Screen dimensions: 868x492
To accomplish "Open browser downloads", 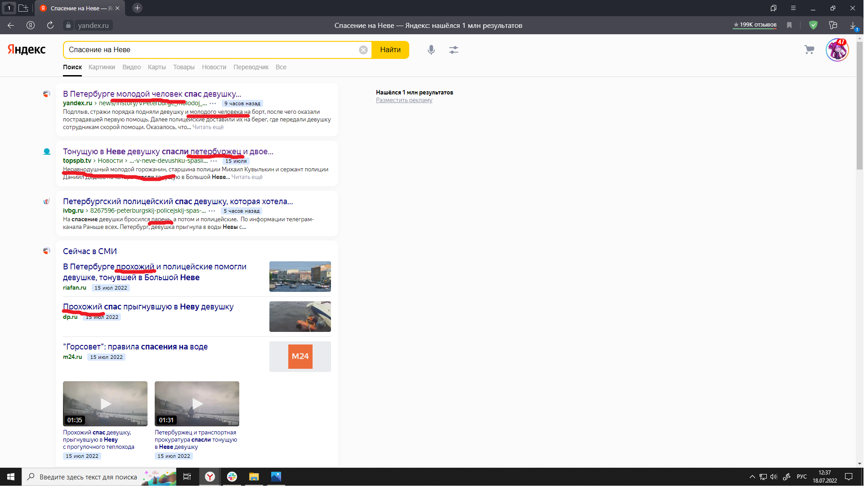I will 853,26.
